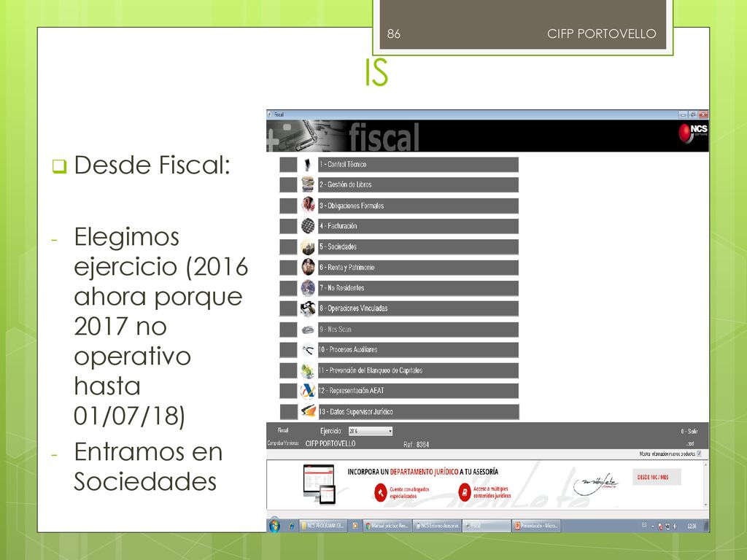Click '0 - Salir' to exit

click(689, 432)
